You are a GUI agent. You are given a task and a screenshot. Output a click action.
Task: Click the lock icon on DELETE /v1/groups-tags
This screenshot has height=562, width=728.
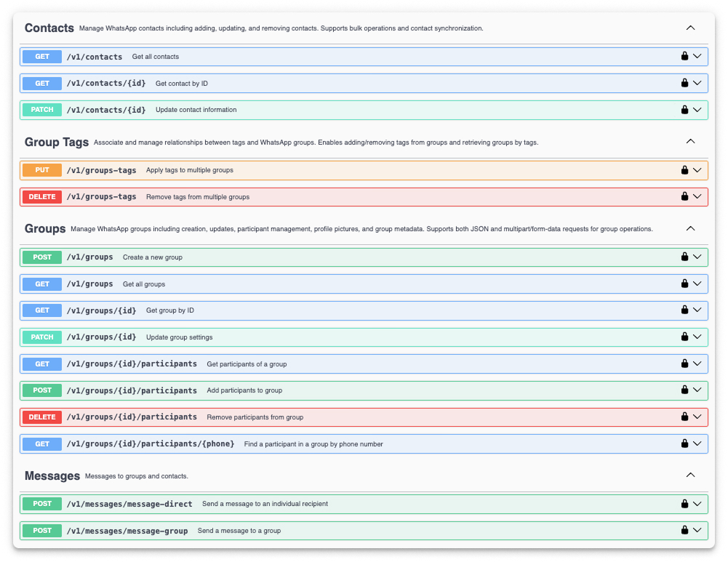tap(684, 196)
